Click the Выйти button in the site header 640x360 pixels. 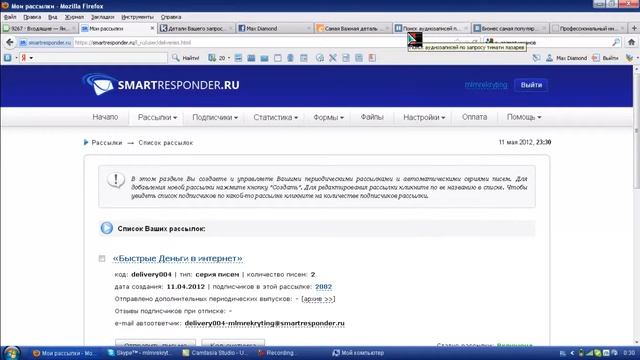coord(531,85)
